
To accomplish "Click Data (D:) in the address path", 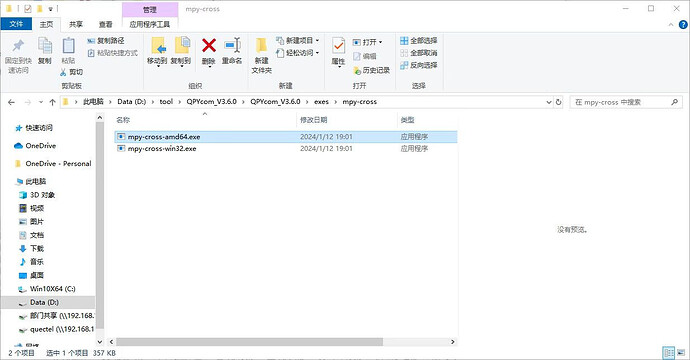I will coord(132,102).
